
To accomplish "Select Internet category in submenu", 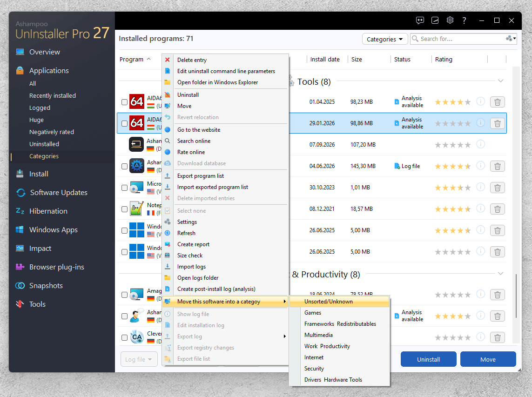I will click(314, 357).
